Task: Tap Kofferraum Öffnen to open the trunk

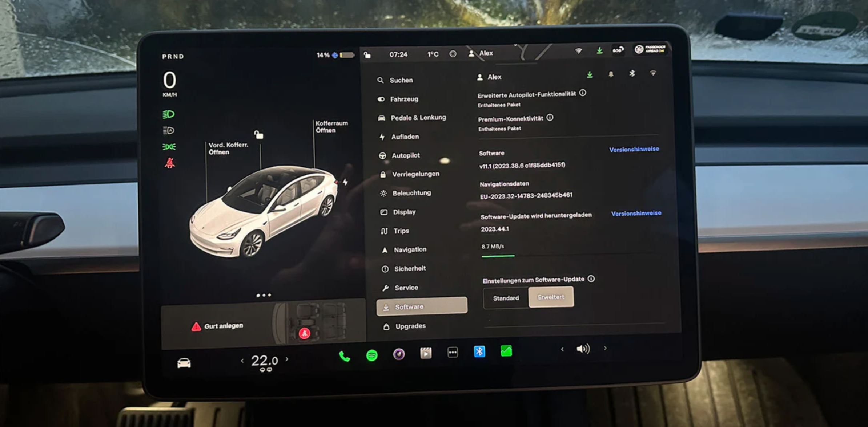Action: coord(331,127)
